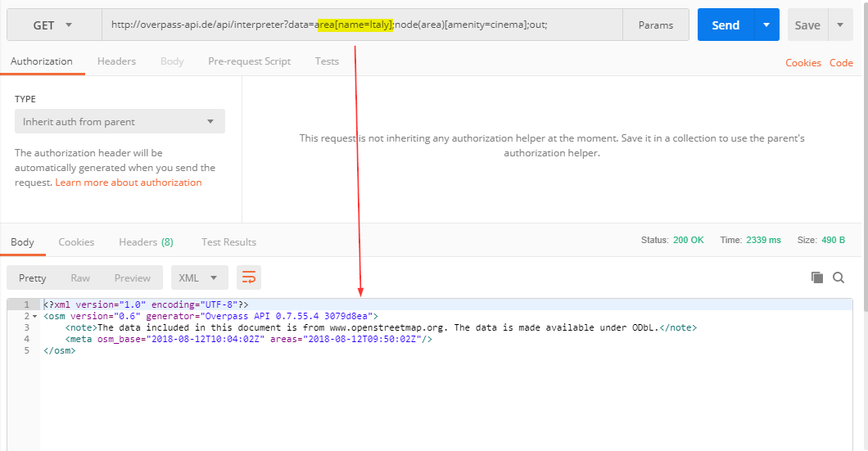
Task: Follow Learn more about authorization link
Action: [129, 183]
